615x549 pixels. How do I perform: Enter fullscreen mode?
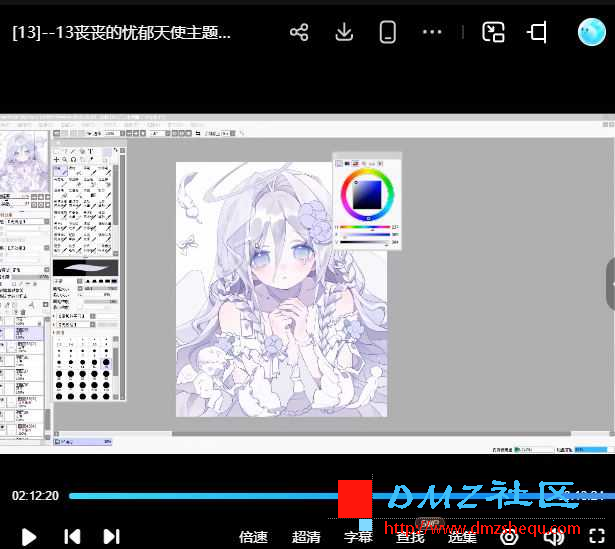point(597,536)
